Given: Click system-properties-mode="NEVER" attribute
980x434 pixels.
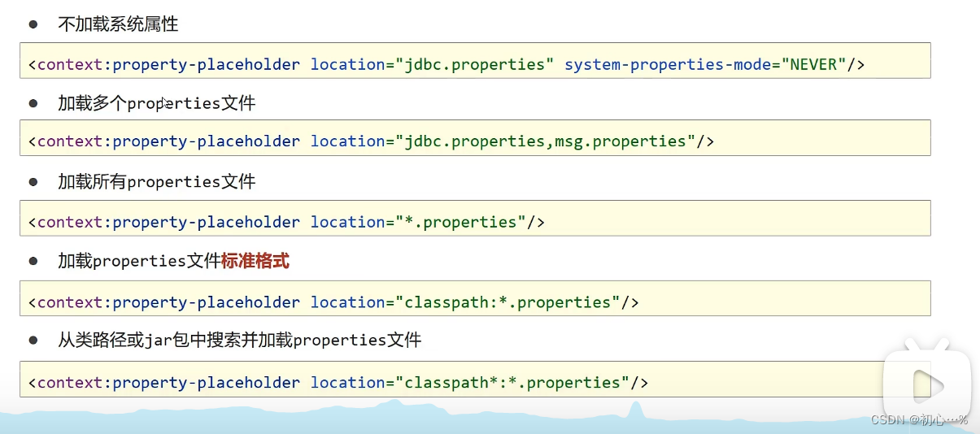Looking at the screenshot, I should (705, 64).
